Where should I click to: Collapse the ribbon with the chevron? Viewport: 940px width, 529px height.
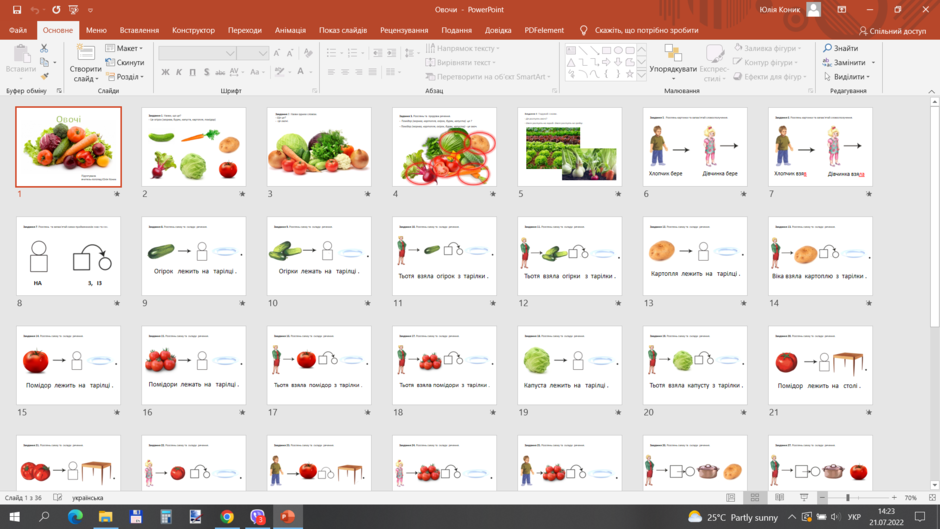(931, 91)
